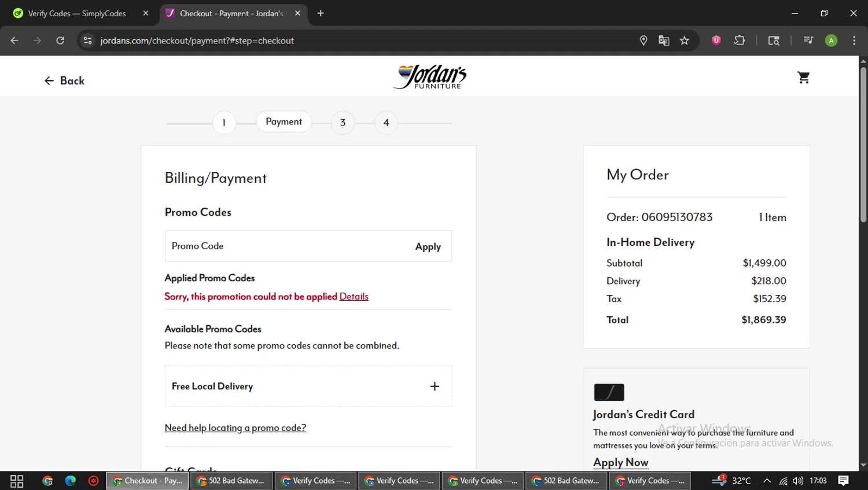This screenshot has height=490, width=868.
Task: Open the red circular taskbar app icon
Action: [93, 481]
